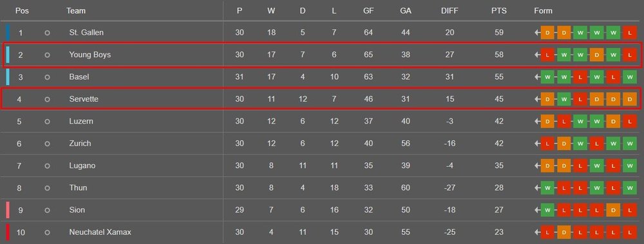Select the Lugano table row
The width and height of the screenshot is (644, 244).
[322, 165]
